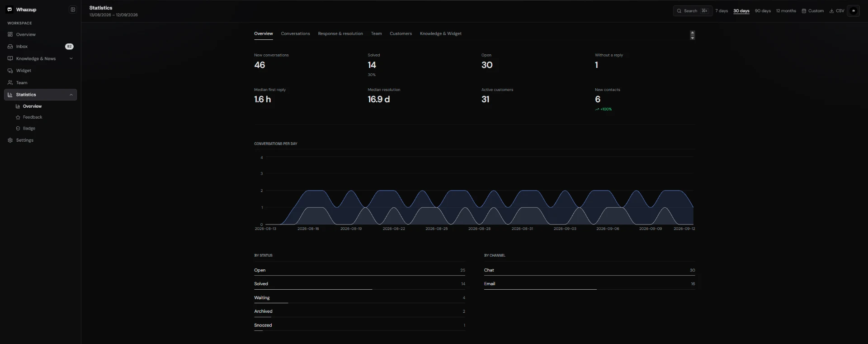Switch to the Conversations tab

[295, 33]
